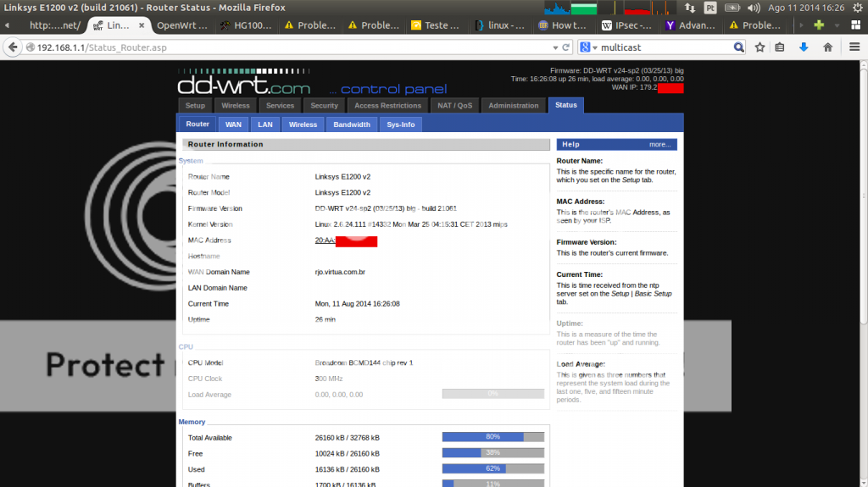Click the battery status indicator

(x=732, y=8)
